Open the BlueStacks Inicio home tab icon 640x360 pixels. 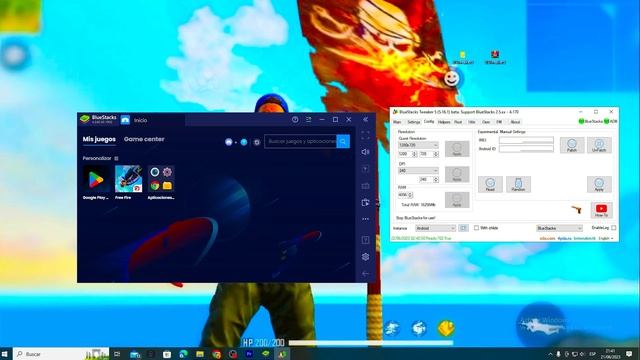[125, 120]
